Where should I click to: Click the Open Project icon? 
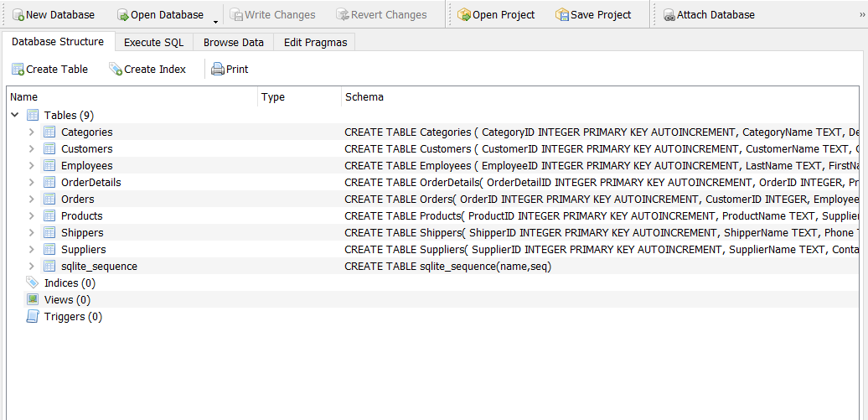464,15
